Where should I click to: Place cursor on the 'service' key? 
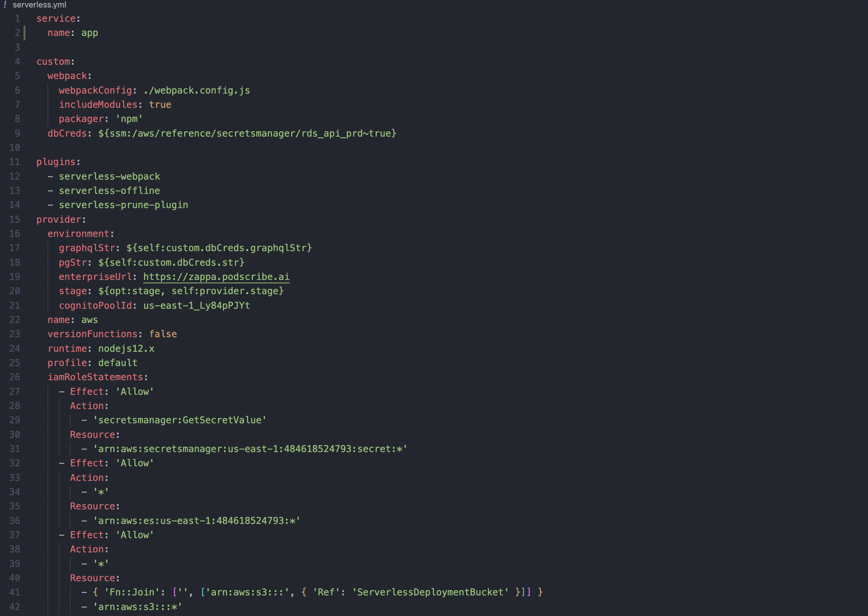[x=56, y=19]
